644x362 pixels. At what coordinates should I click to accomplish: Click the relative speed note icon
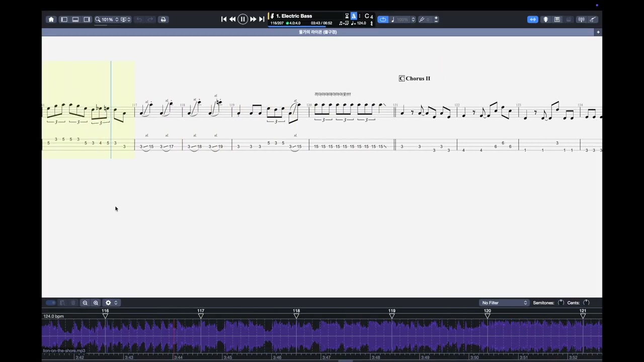393,20
